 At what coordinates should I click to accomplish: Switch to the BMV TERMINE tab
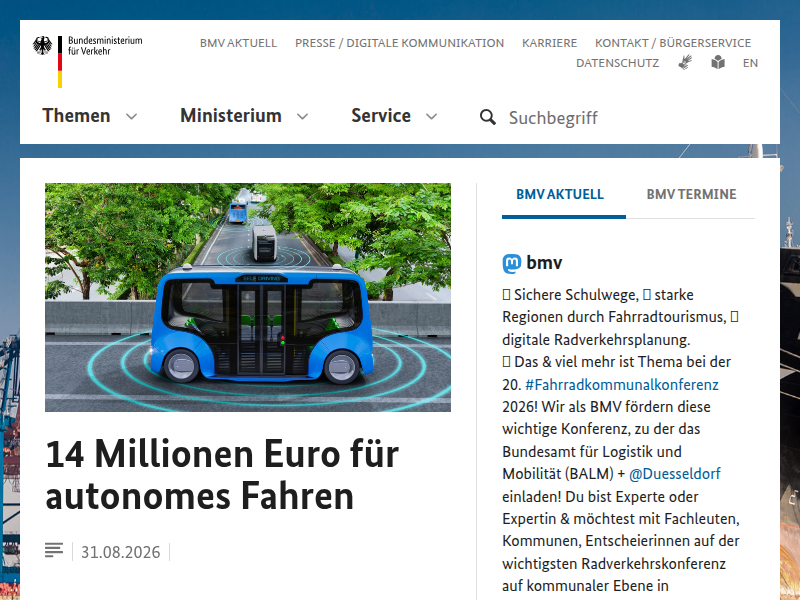click(x=691, y=194)
